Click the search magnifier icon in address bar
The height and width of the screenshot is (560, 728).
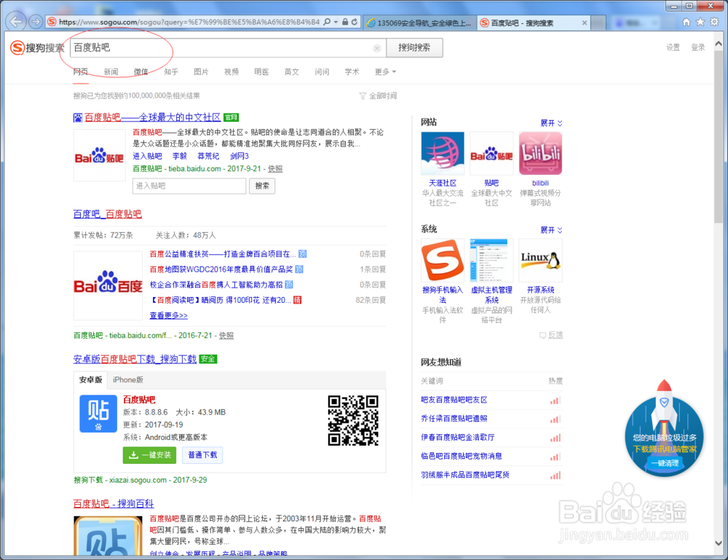click(x=327, y=22)
